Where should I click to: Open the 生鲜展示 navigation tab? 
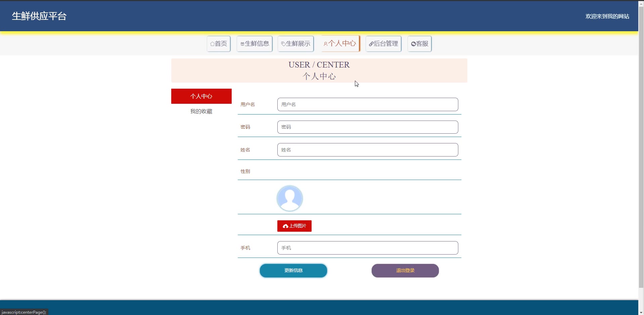tap(295, 44)
